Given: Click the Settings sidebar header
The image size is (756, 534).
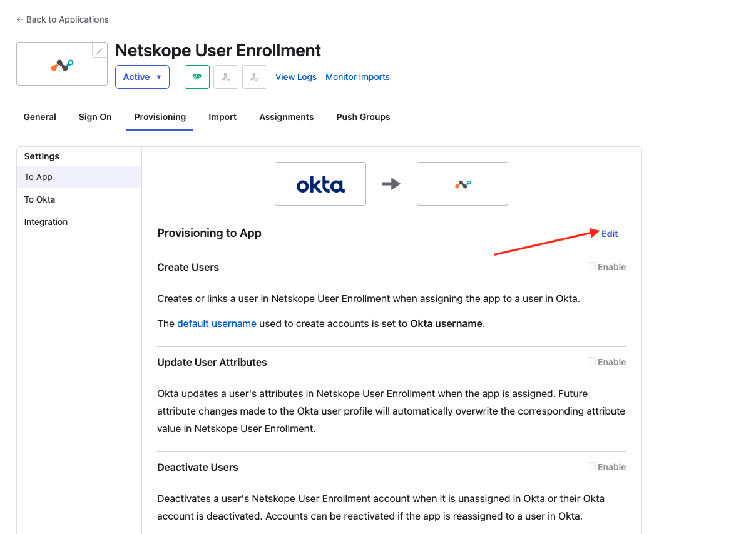Looking at the screenshot, I should 42,156.
